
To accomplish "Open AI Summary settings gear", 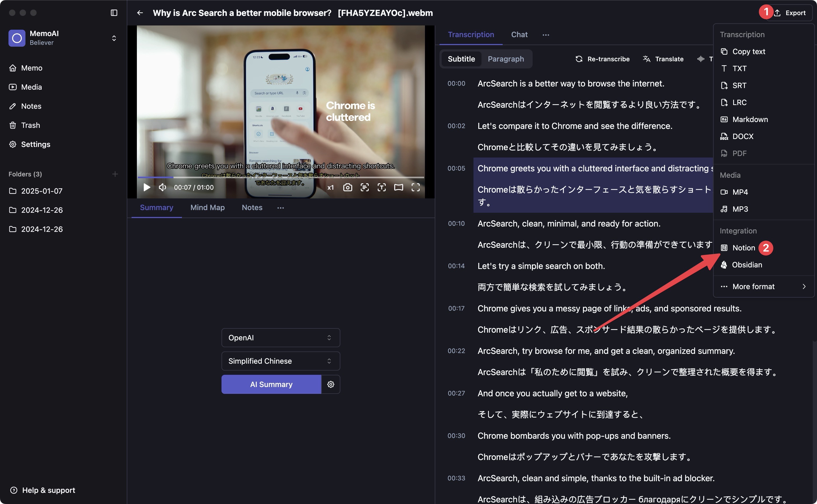I will pos(331,384).
